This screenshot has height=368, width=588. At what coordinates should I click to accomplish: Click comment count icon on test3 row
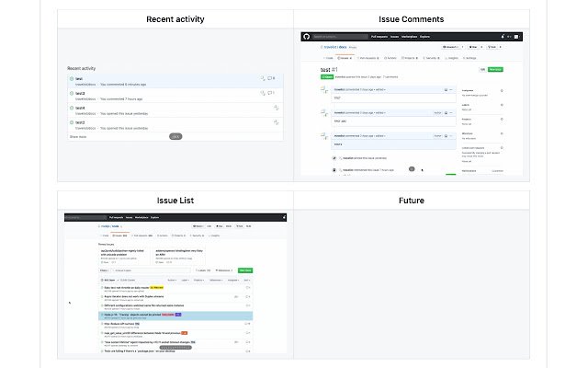coord(271,93)
